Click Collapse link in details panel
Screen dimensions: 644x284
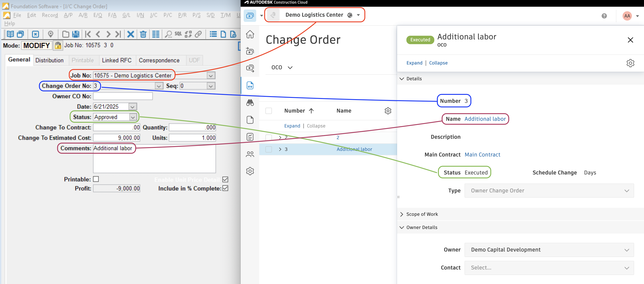coord(438,63)
